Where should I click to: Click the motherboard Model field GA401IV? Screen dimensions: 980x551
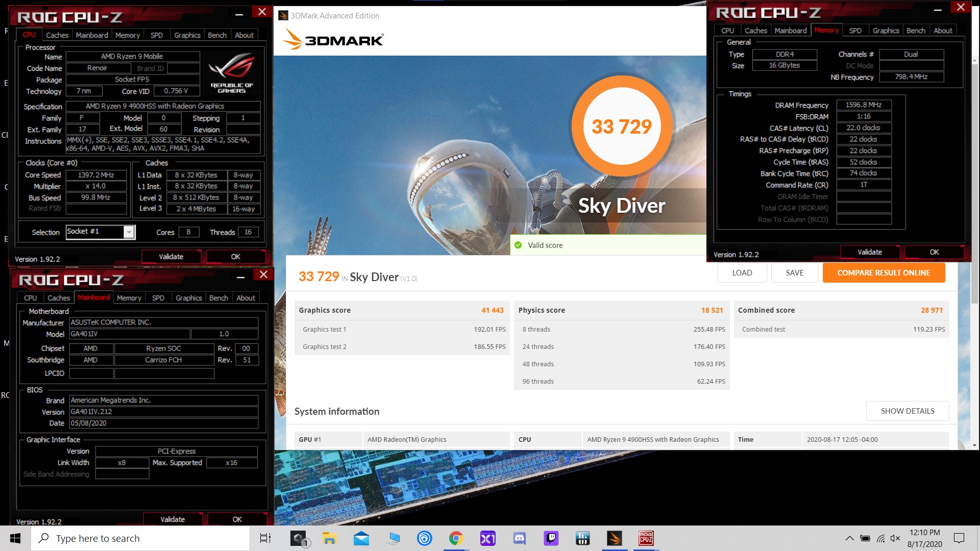click(130, 334)
